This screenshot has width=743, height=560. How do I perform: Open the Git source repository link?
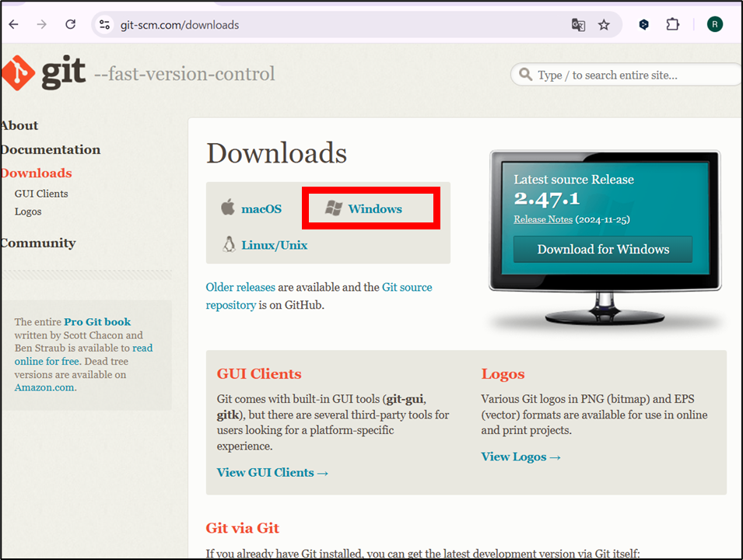click(407, 287)
